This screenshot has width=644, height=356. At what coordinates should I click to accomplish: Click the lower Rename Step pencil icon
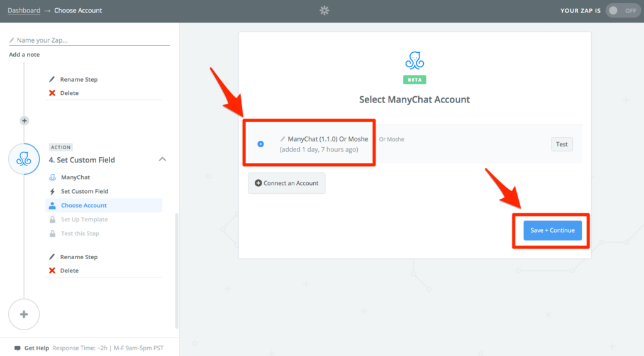(52, 257)
